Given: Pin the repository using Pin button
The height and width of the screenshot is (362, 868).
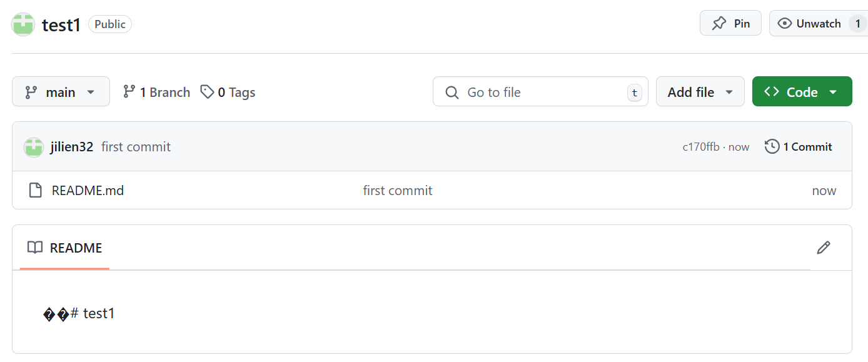Looking at the screenshot, I should click(730, 24).
